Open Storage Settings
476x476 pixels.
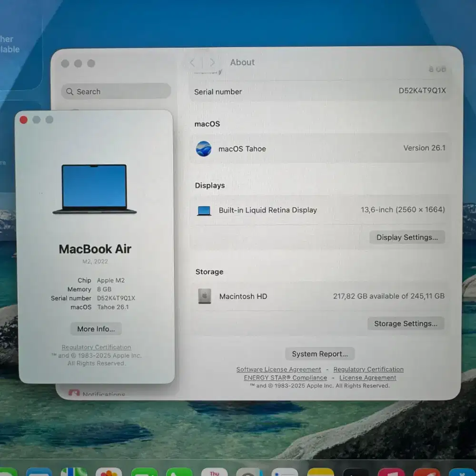click(406, 323)
